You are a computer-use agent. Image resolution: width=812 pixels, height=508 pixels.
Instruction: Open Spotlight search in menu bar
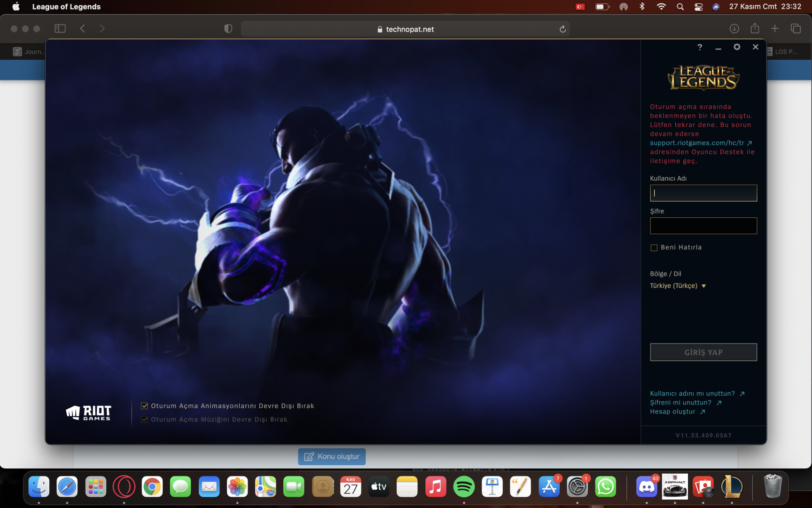pyautogui.click(x=680, y=7)
